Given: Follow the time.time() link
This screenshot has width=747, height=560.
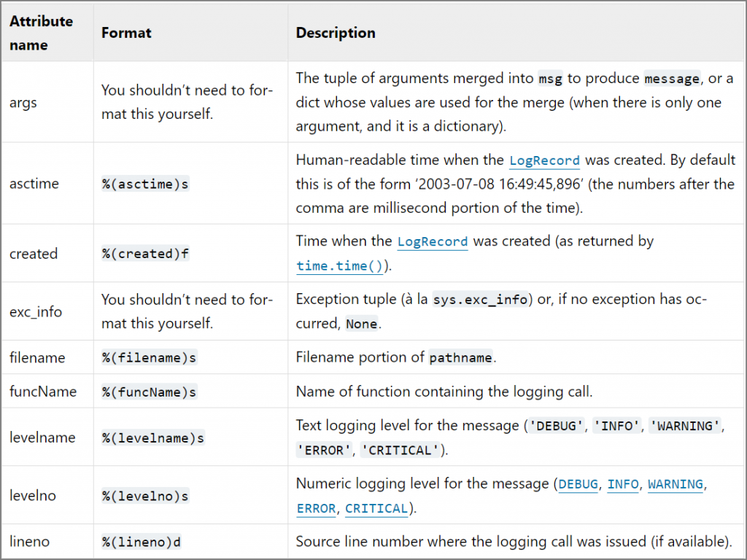Looking at the screenshot, I should [x=340, y=266].
